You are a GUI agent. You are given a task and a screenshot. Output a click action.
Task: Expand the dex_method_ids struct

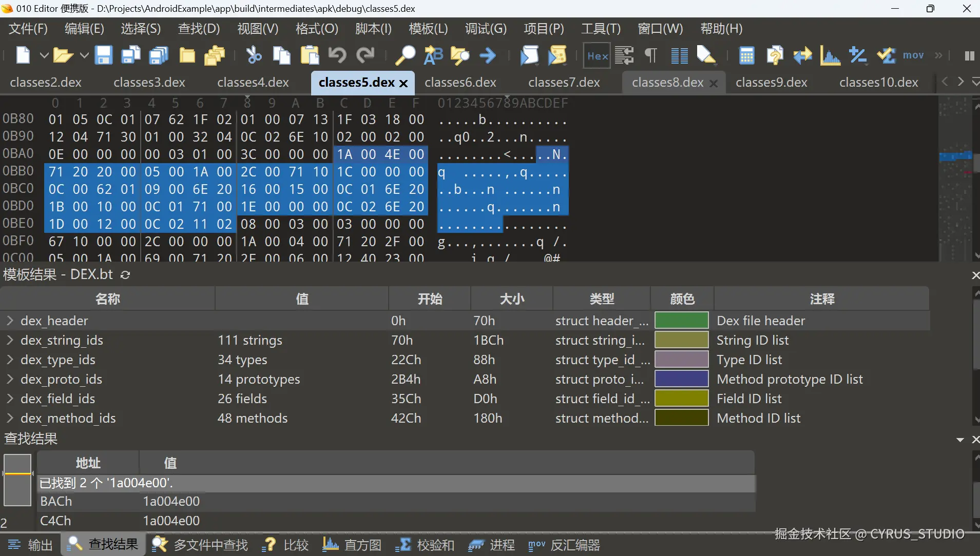(x=10, y=418)
